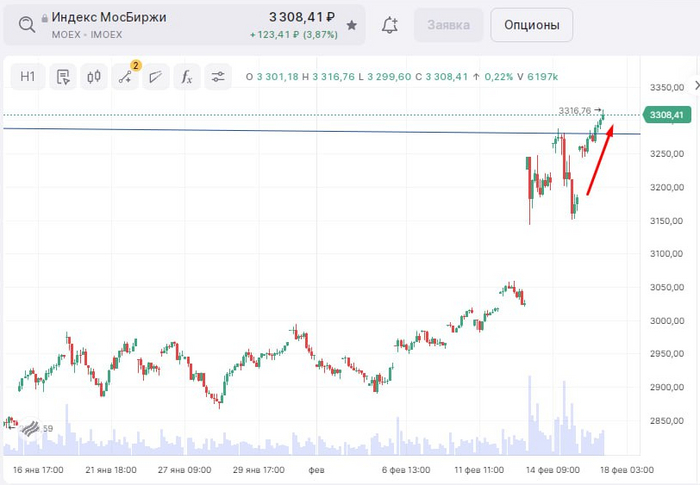Click the 3200,00 price scale label
700x485 pixels.
pyautogui.click(x=666, y=187)
